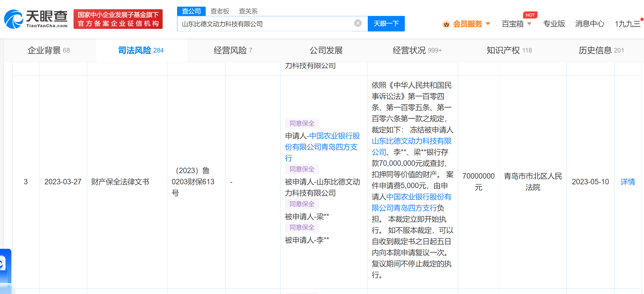Open applicant link 中国农业银行股份有限公司青岛四方支行
644x294 pixels.
click(x=322, y=147)
